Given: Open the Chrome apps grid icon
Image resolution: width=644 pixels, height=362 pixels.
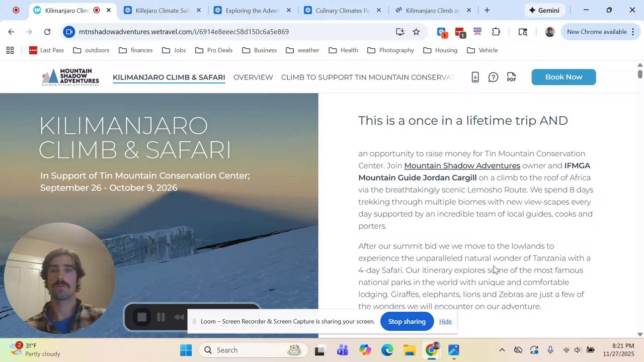Looking at the screenshot, I should pyautogui.click(x=10, y=50).
